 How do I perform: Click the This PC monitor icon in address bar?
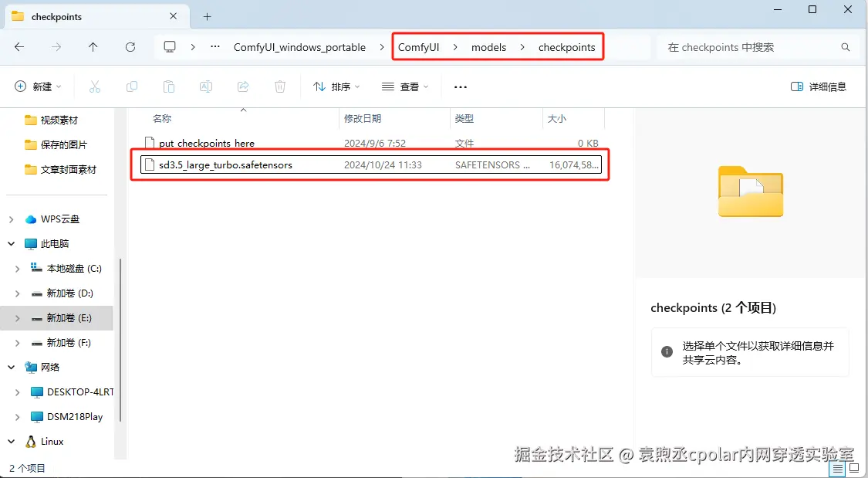[x=170, y=47]
